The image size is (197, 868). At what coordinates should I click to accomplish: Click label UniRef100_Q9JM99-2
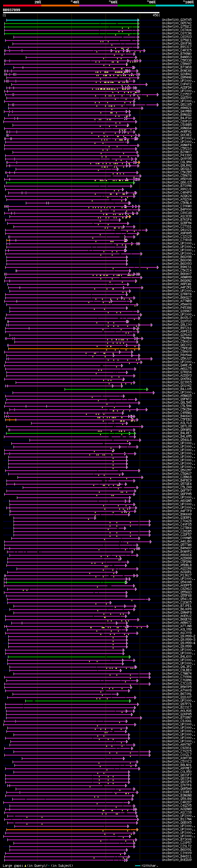[179, 636]
